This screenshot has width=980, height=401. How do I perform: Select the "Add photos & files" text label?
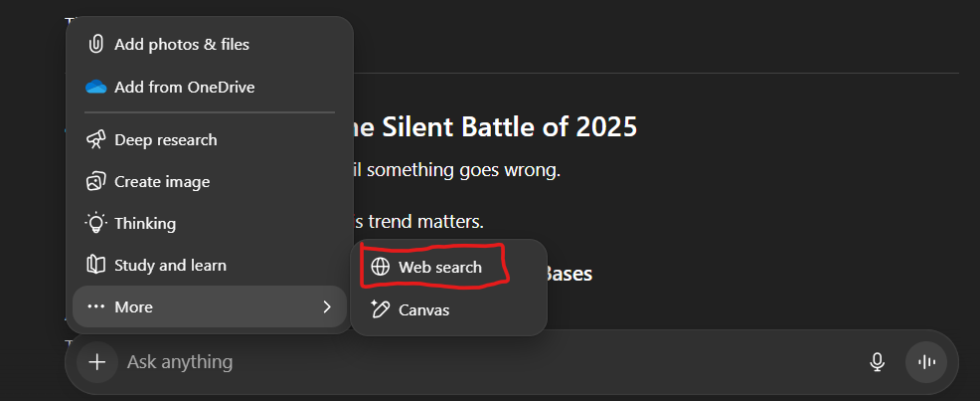tap(182, 44)
